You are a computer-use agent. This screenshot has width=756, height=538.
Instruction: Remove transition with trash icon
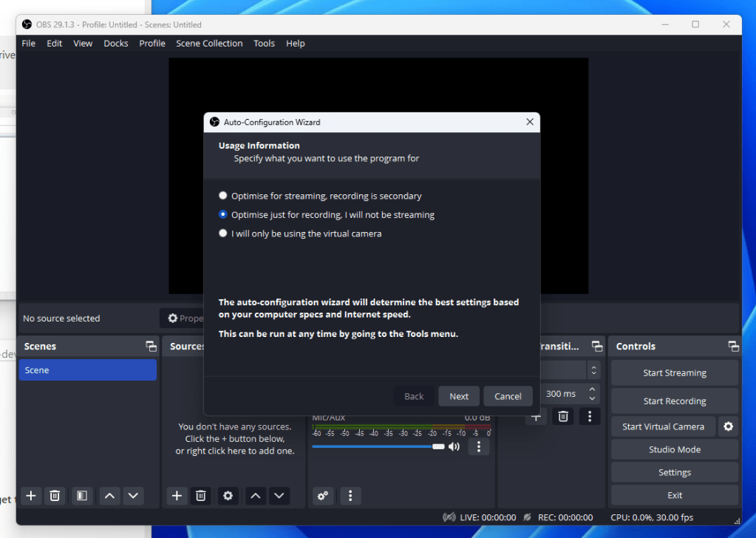point(563,417)
